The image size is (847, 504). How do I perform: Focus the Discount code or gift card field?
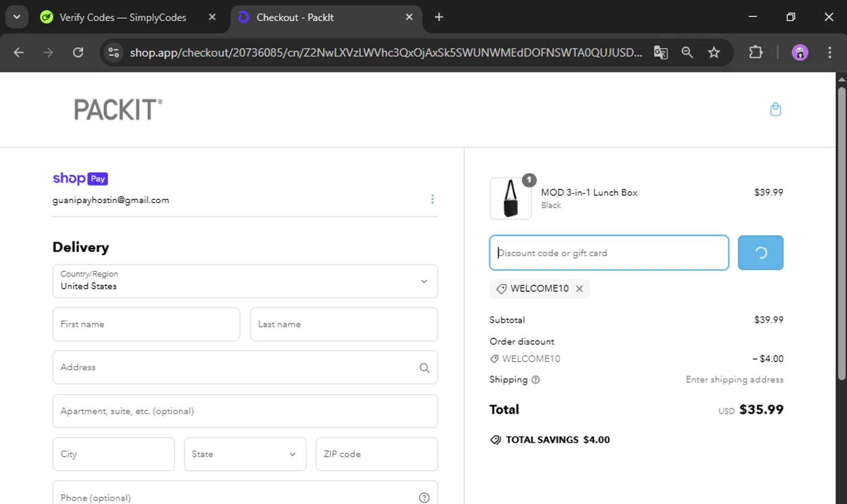click(x=609, y=253)
